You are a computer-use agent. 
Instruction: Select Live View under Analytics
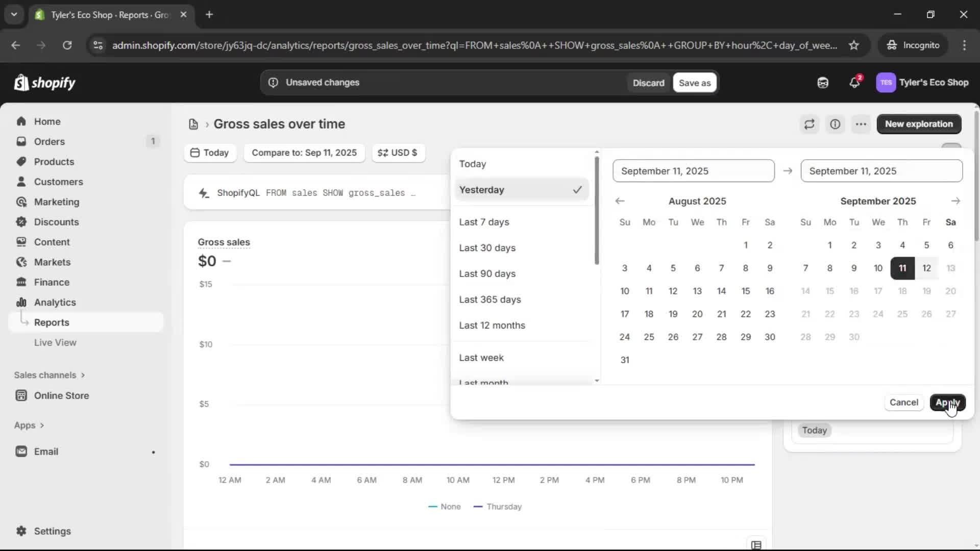pos(56,342)
